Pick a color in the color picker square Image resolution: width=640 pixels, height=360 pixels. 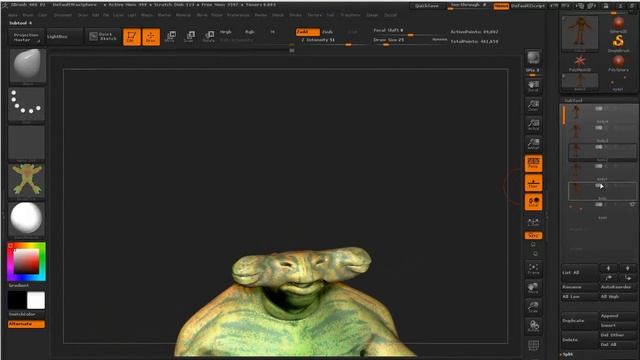pyautogui.click(x=27, y=261)
